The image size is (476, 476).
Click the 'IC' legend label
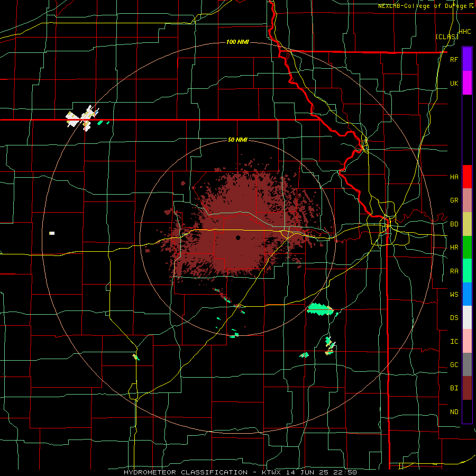coord(454,342)
